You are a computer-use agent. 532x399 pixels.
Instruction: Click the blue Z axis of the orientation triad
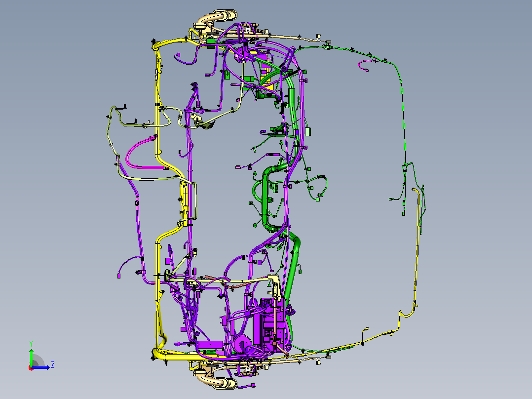(x=41, y=367)
